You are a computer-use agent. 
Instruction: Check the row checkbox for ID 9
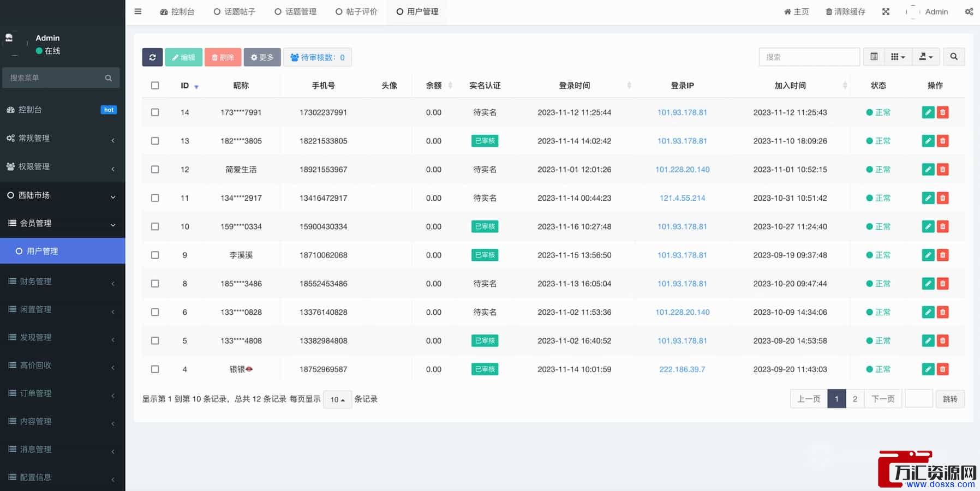(x=155, y=255)
